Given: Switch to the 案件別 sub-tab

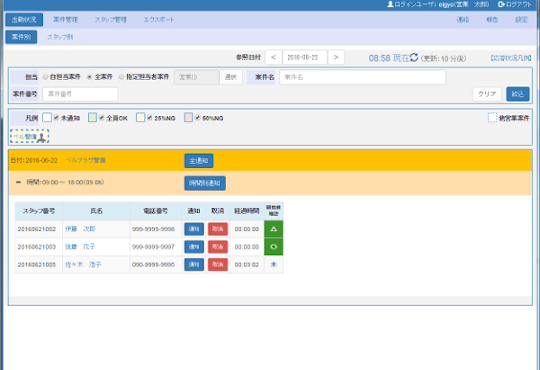Looking at the screenshot, I should 21,37.
